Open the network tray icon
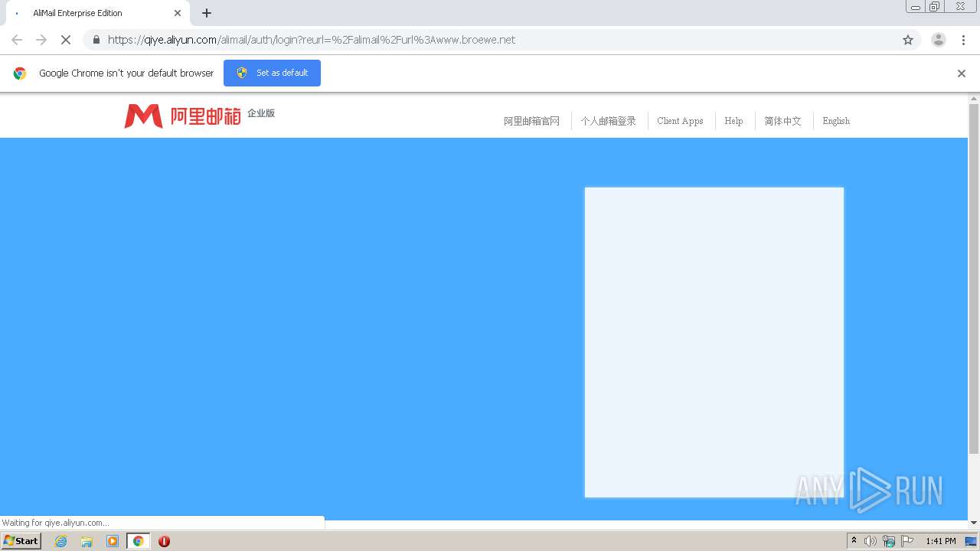 [x=889, y=541]
